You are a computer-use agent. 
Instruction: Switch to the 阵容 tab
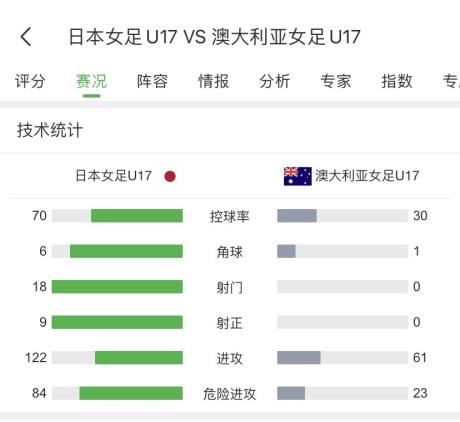click(x=152, y=81)
